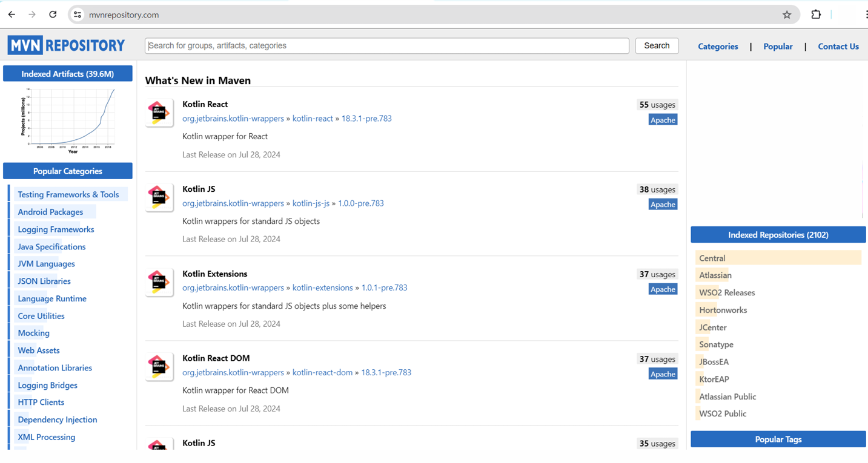Open Language Runtime category
This screenshot has height=463, width=868.
tap(52, 298)
